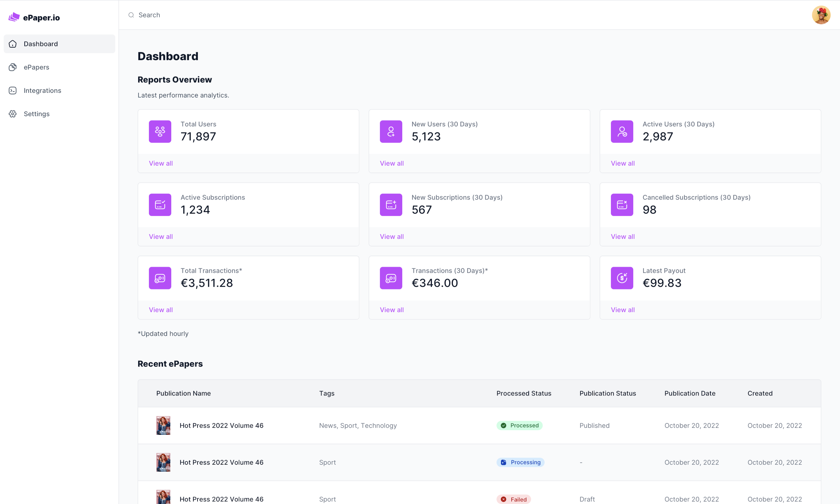Click the New Users value 5,123
The image size is (840, 504).
click(426, 136)
